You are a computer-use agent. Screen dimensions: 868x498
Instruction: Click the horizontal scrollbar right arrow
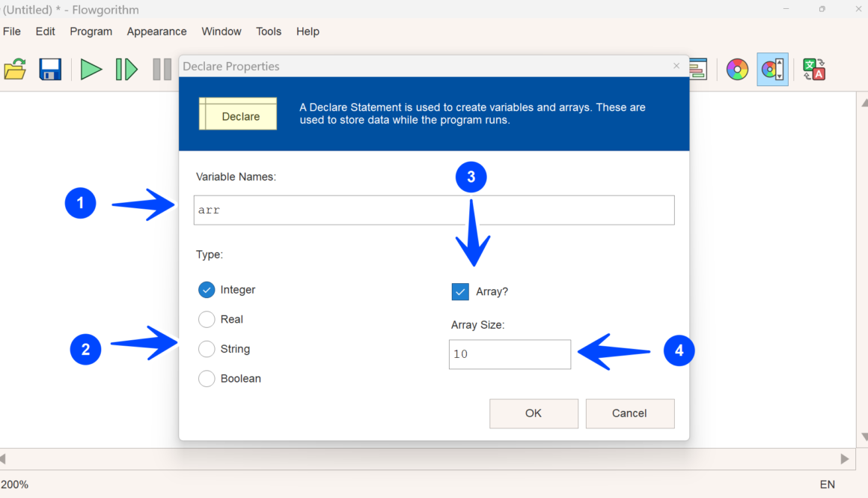point(845,458)
